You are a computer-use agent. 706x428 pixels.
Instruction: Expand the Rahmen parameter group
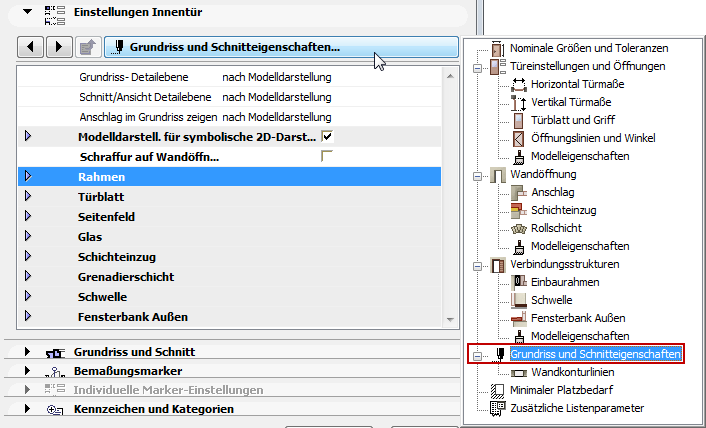pos(28,176)
